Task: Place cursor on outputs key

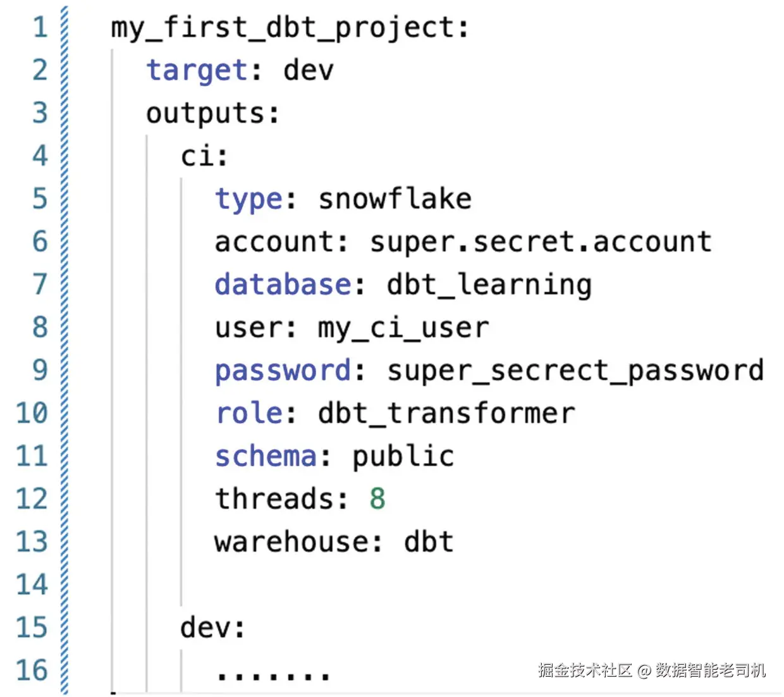Action: pos(205,114)
